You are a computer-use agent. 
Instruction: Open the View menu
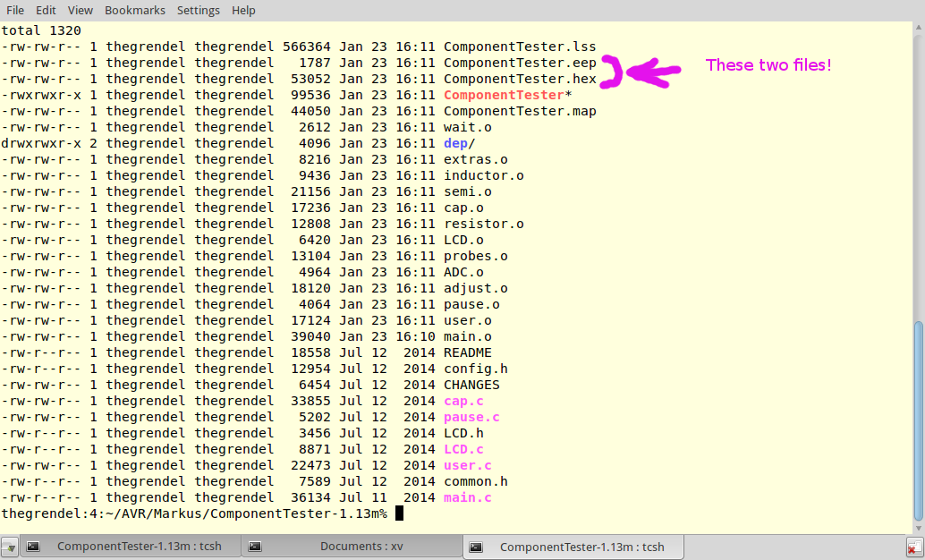coord(80,10)
